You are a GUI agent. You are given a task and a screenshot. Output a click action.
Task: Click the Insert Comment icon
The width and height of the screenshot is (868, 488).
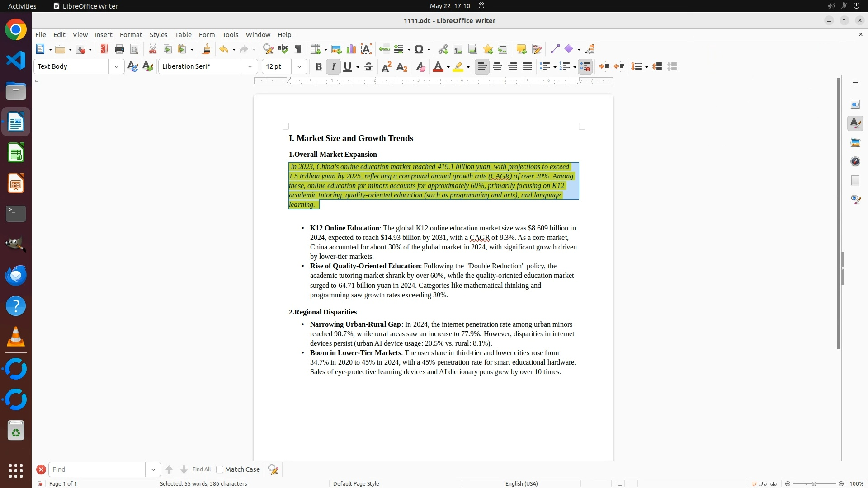pyautogui.click(x=521, y=49)
